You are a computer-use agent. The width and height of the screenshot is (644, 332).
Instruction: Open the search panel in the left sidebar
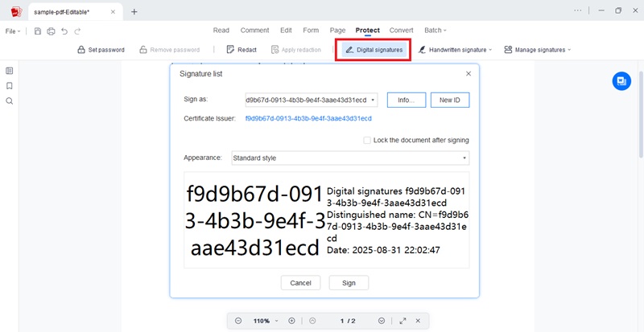click(x=10, y=101)
